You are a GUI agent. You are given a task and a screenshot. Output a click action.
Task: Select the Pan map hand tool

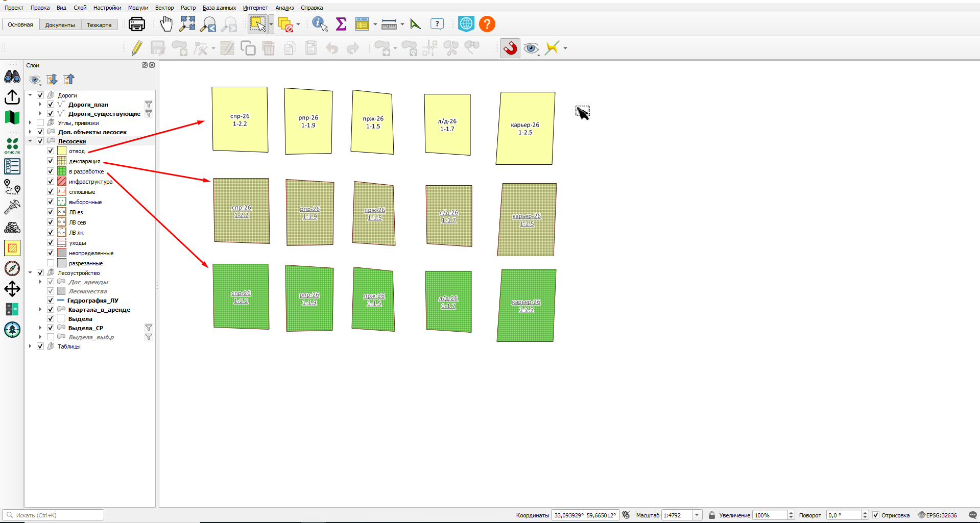tap(166, 24)
